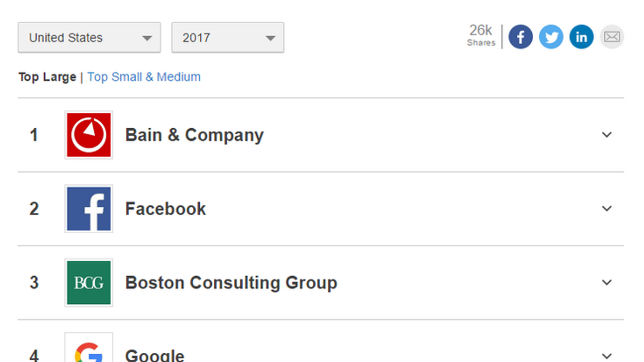Expand the Google row chevron
This screenshot has height=362, width=644.
[x=607, y=356]
